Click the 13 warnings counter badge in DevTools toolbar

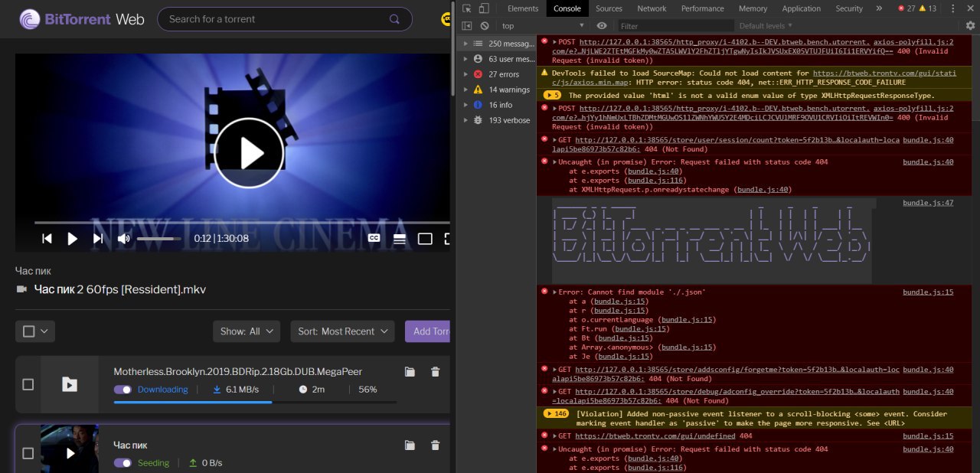tap(927, 8)
